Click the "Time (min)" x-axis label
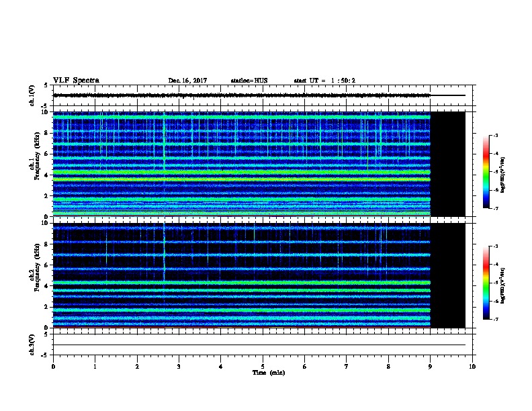This screenshot has height=411, width=532. tap(269, 373)
